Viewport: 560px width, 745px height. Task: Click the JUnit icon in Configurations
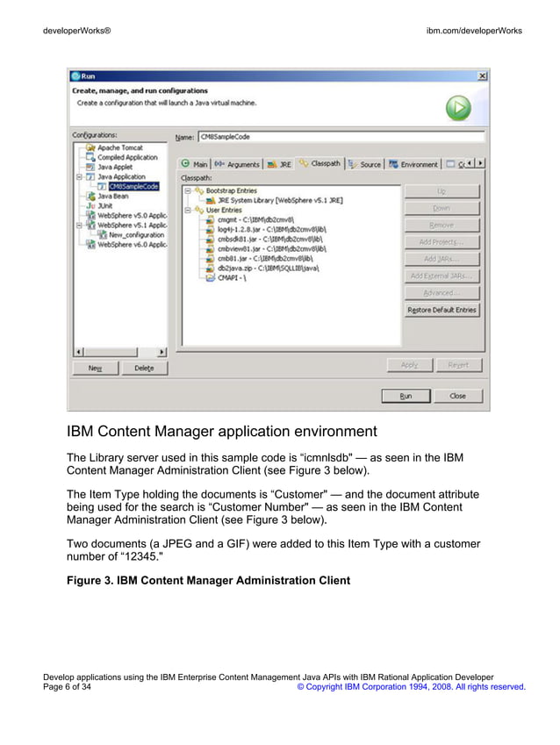90,205
